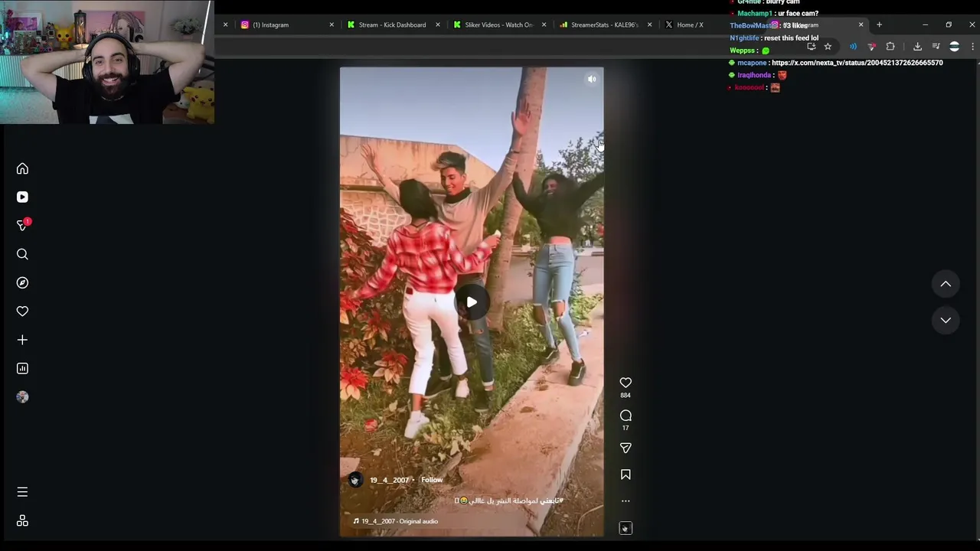Toggle reel sound with speaker icon
The height and width of the screenshot is (551, 980).
(592, 79)
